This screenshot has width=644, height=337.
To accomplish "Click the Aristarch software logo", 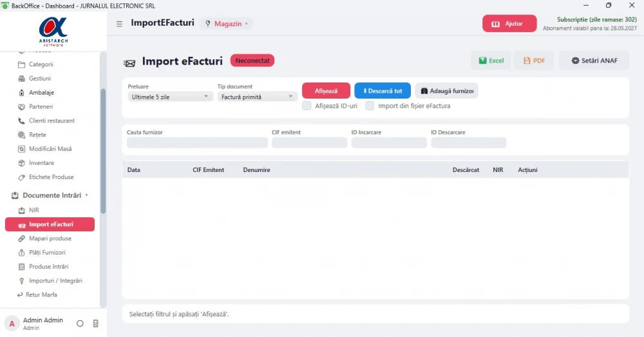I will click(x=53, y=31).
